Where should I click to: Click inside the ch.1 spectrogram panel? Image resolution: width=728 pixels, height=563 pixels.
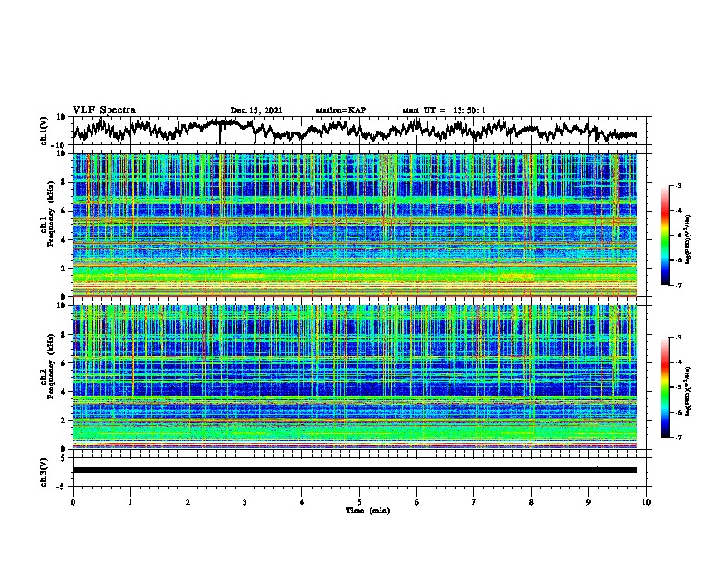tap(355, 224)
